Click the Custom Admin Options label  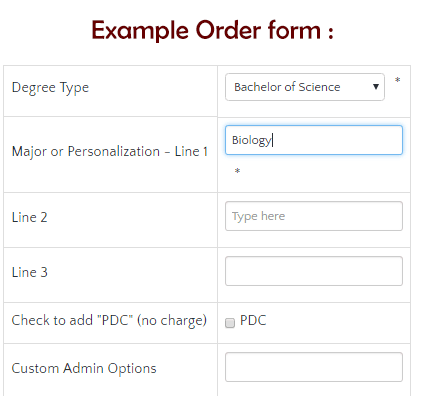click(x=84, y=369)
